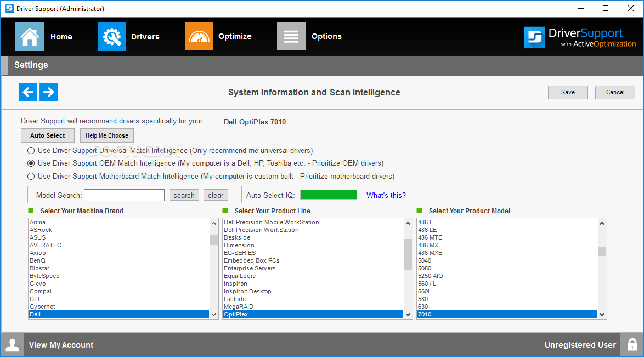Save the scan intelligence settings

pos(568,93)
